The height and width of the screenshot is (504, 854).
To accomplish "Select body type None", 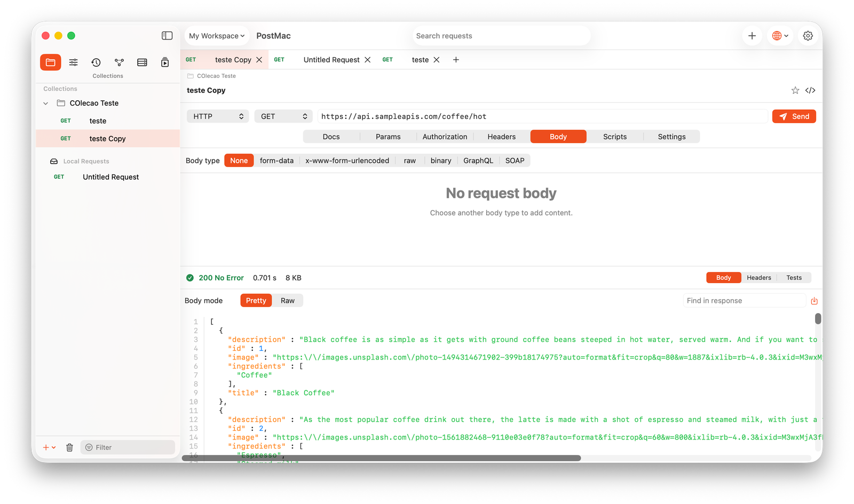I will (x=239, y=161).
